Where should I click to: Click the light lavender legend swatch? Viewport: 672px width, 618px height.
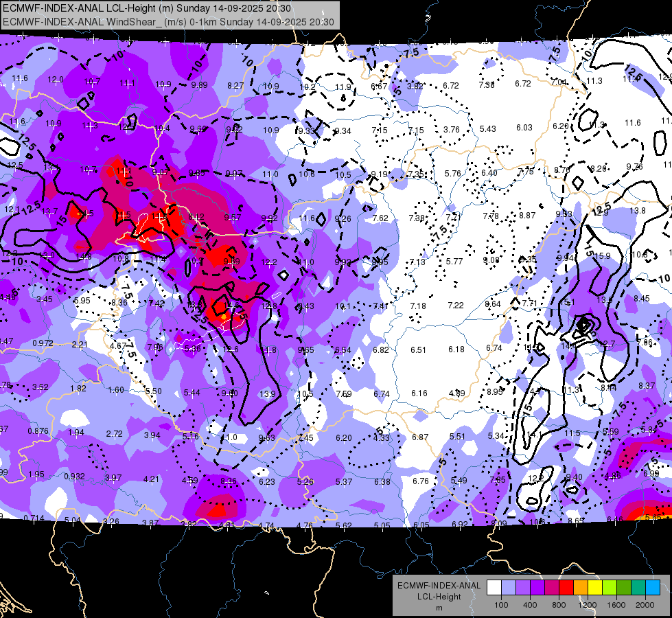click(509, 588)
